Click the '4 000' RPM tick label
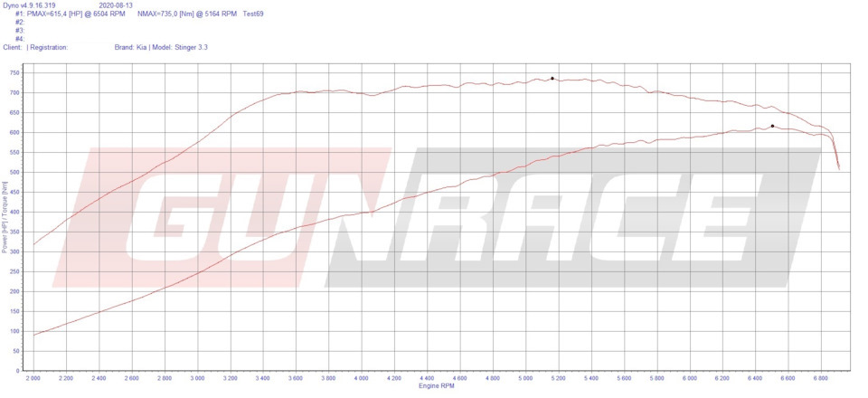This screenshot has height=398, width=868. 362,377
